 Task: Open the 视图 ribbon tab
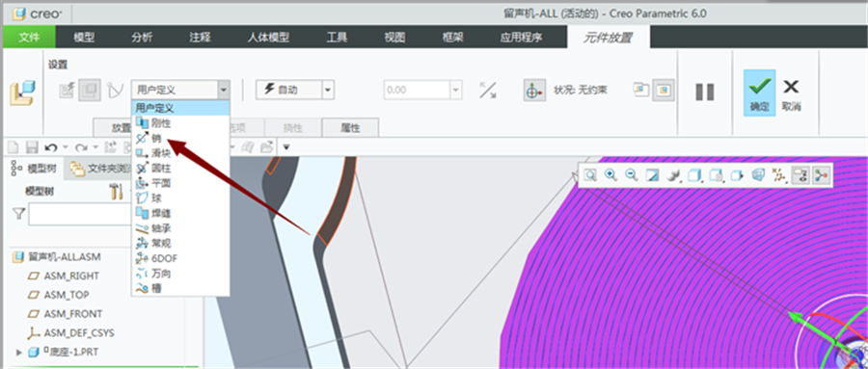pyautogui.click(x=394, y=37)
